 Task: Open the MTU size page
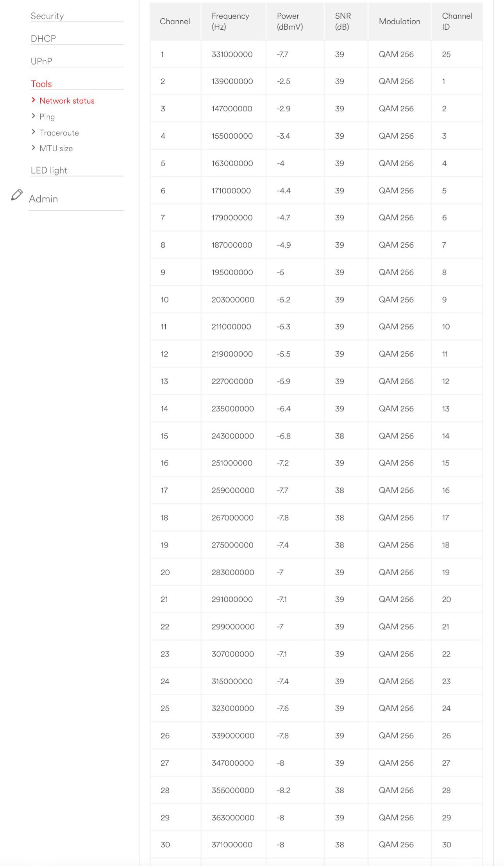click(x=56, y=149)
